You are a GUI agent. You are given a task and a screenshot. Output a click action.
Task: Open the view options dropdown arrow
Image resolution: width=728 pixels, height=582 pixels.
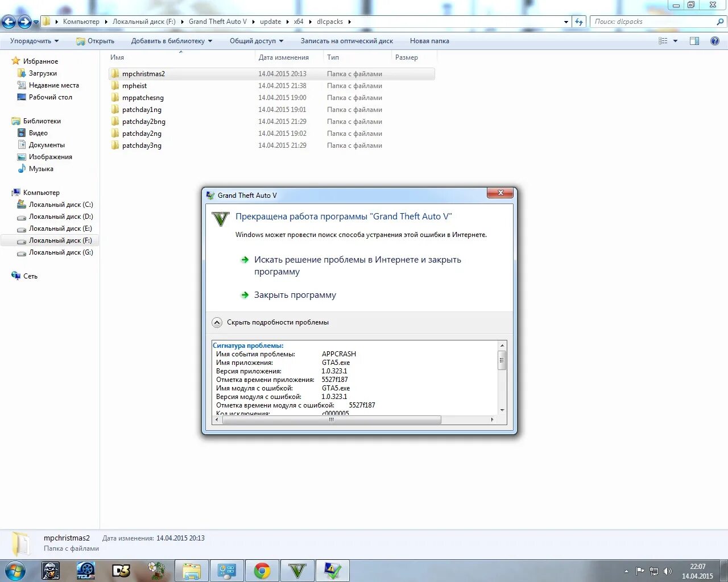click(676, 41)
